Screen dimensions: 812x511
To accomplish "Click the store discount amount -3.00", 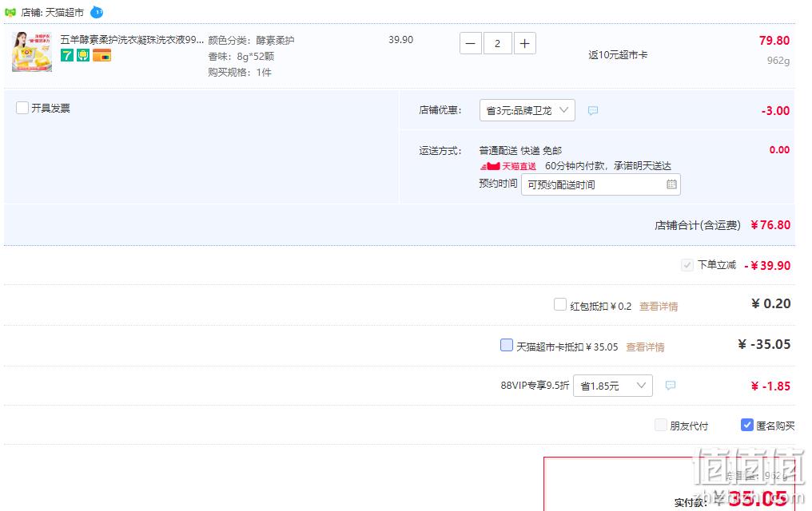I will [775, 111].
